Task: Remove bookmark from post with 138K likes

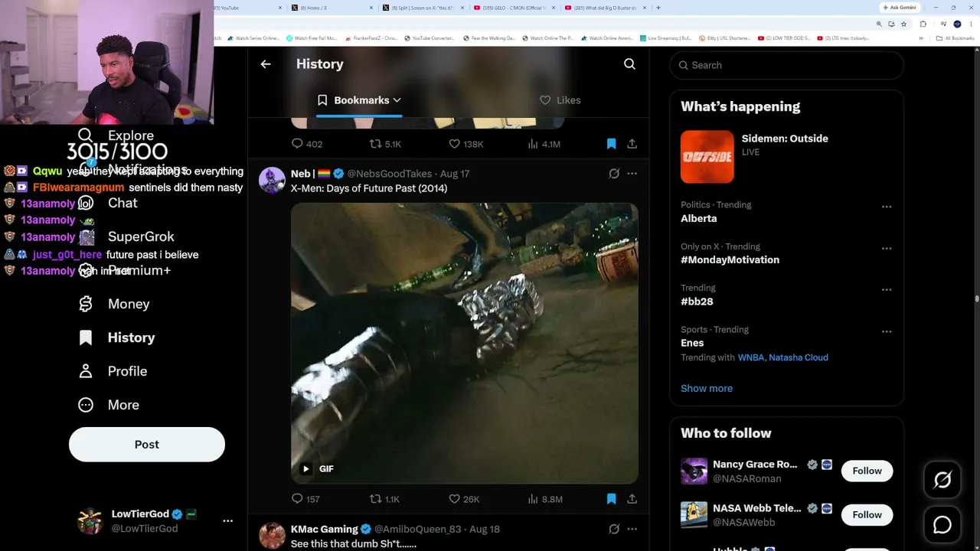Action: (x=611, y=144)
